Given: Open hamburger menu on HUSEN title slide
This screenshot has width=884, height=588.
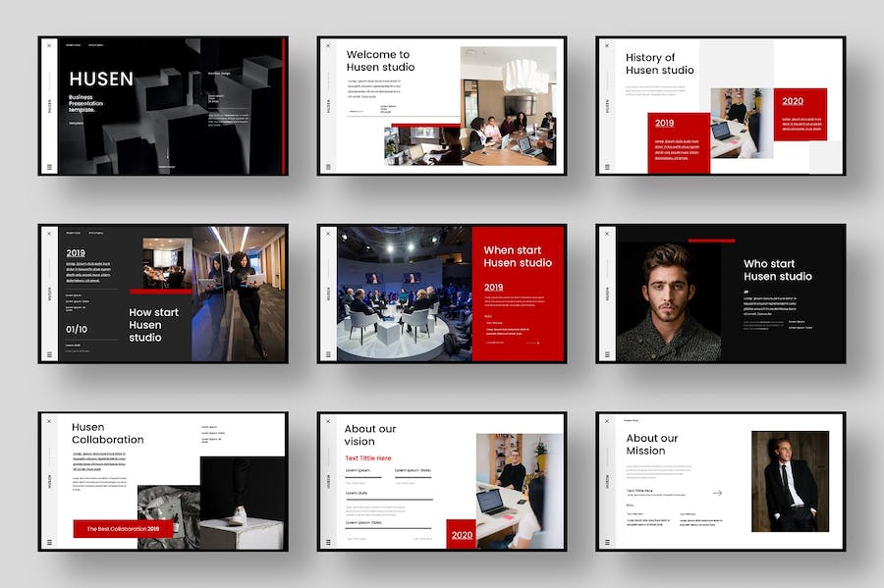Looking at the screenshot, I should (49, 167).
